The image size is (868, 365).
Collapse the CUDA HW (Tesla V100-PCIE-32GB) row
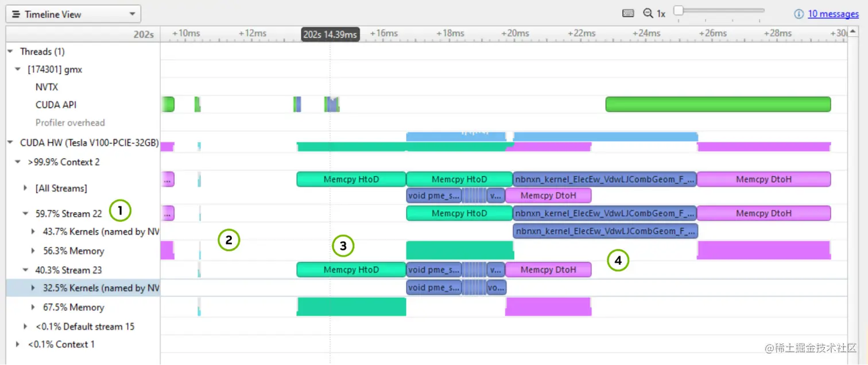9,143
